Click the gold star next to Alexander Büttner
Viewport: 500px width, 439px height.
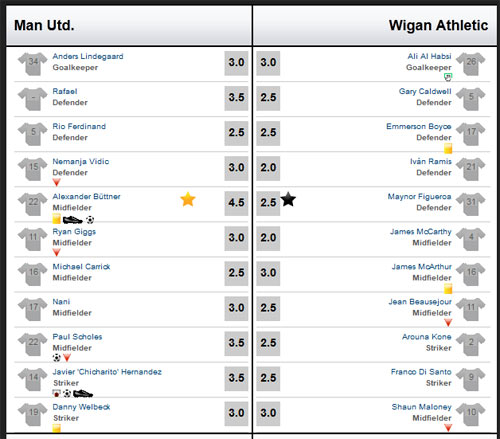188,199
